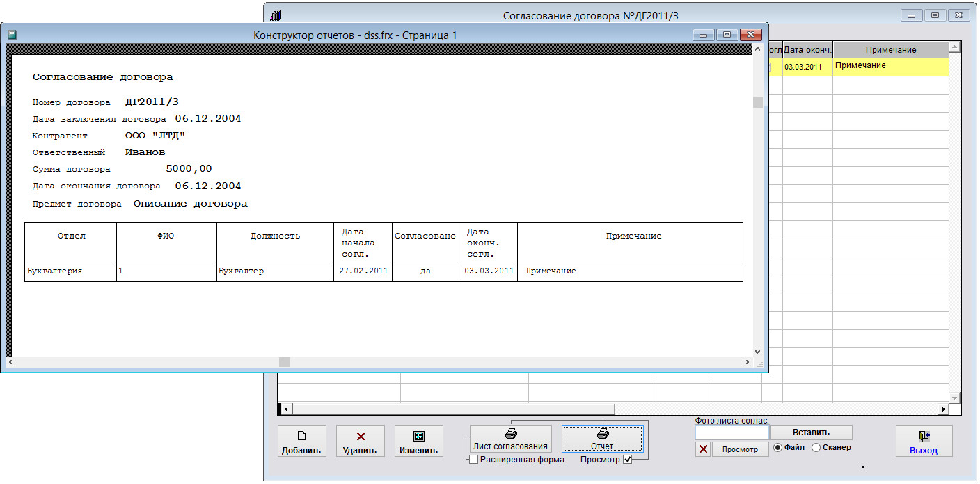The width and height of the screenshot is (980, 484).
Task: Click the Просмотр photo preview button
Action: 740,449
